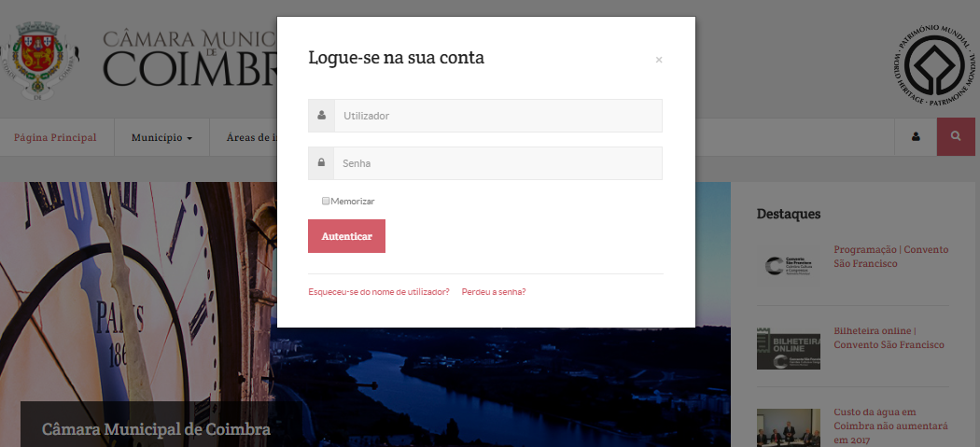The height and width of the screenshot is (447, 980).
Task: Click the Utilizador username field
Action: click(498, 116)
